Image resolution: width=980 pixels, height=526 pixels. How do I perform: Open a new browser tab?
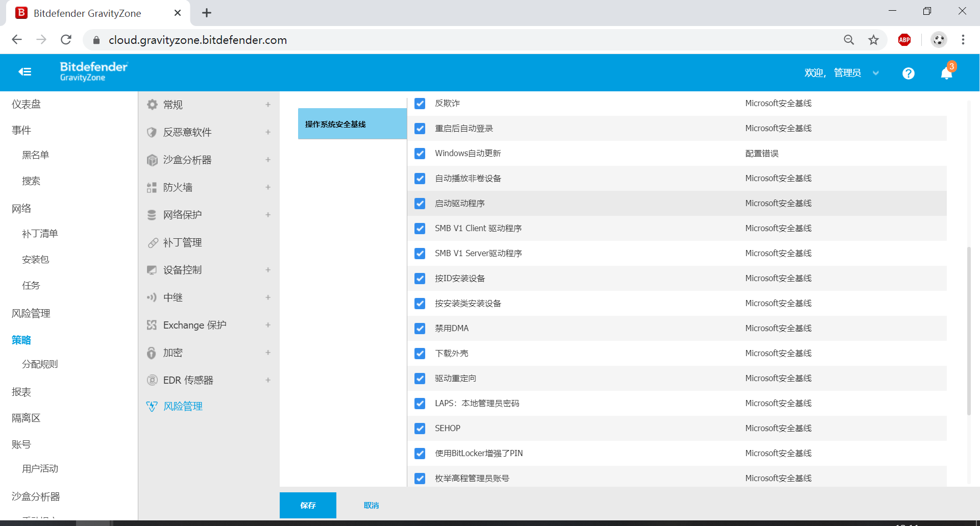click(x=207, y=13)
